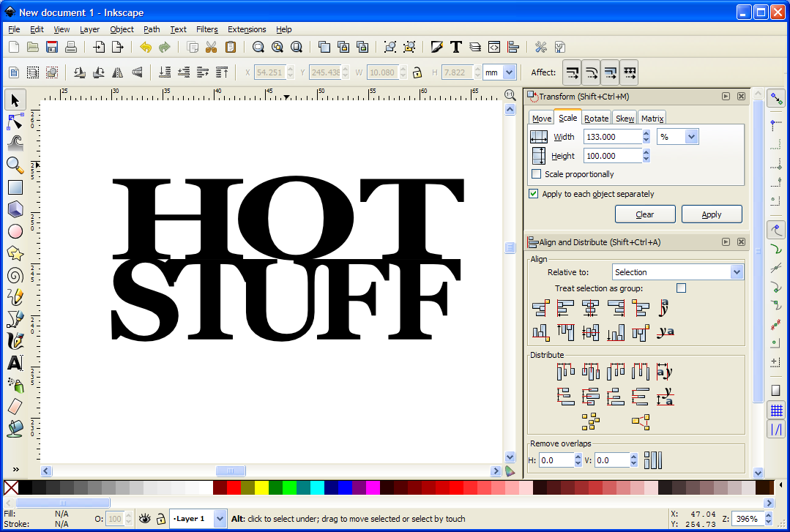Select the Text tool in toolbox
This screenshot has height=532, width=790.
[15, 363]
